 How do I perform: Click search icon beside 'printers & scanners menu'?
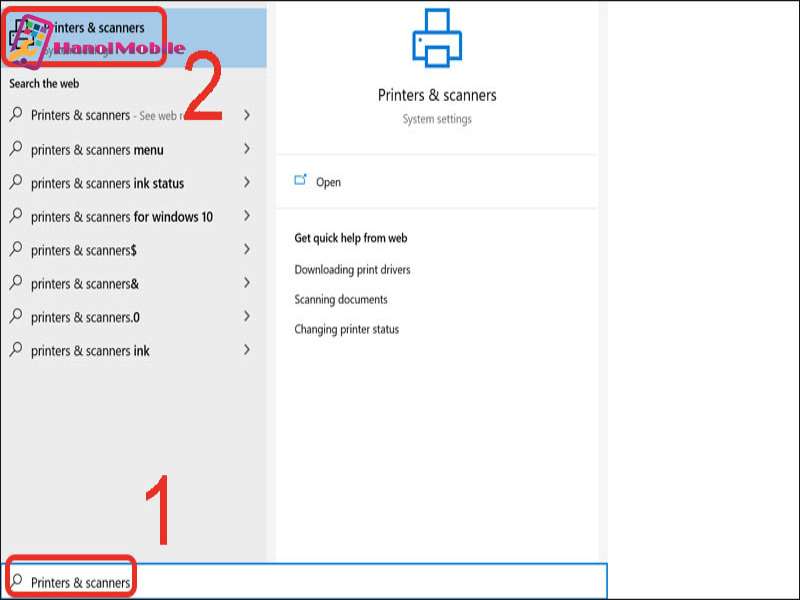(x=16, y=148)
